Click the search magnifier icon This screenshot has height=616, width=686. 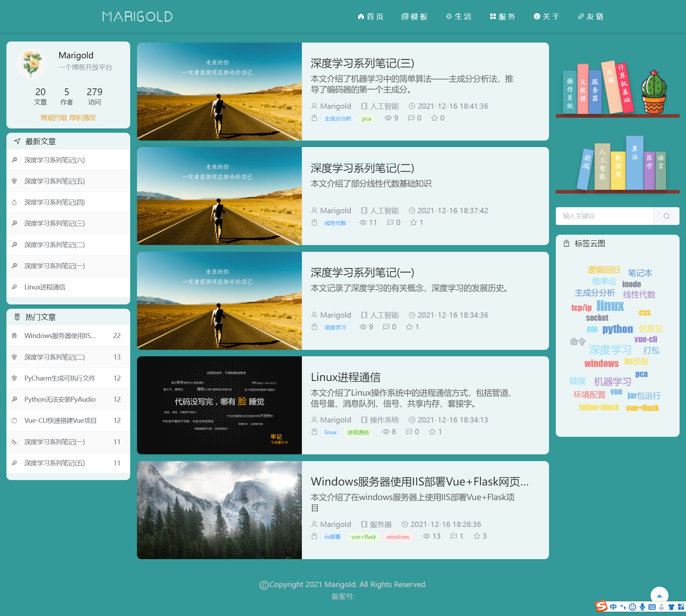(x=666, y=216)
